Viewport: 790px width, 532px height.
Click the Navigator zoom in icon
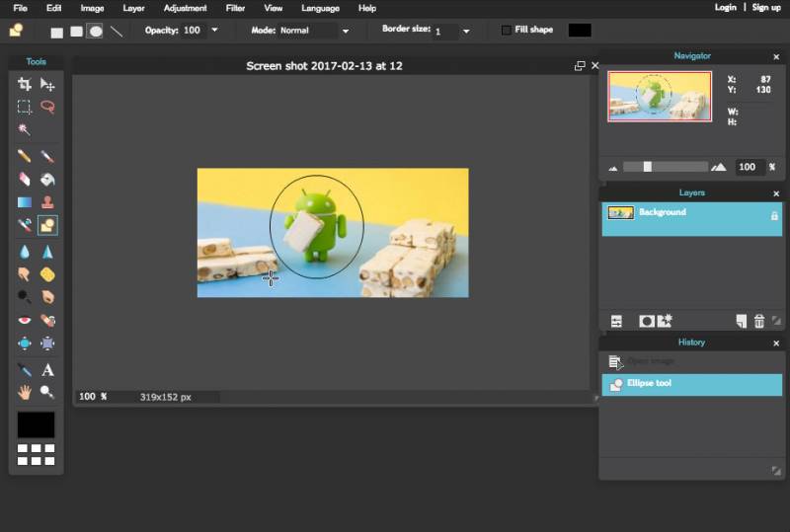(x=719, y=167)
